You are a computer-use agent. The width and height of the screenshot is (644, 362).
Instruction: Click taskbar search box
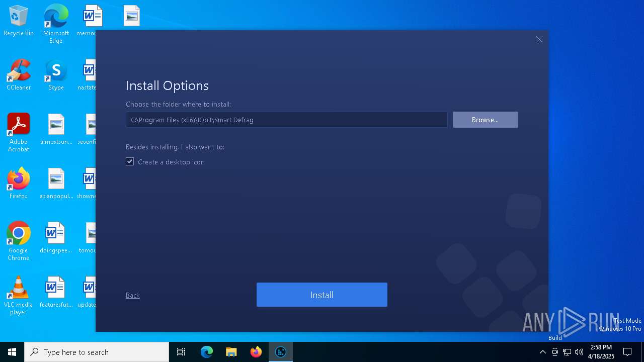(97, 352)
